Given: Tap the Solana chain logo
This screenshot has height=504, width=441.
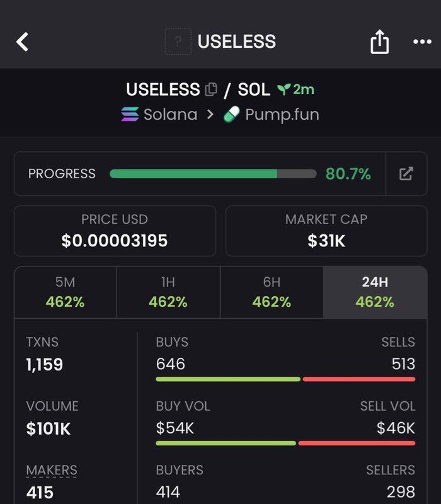Looking at the screenshot, I should (x=130, y=115).
